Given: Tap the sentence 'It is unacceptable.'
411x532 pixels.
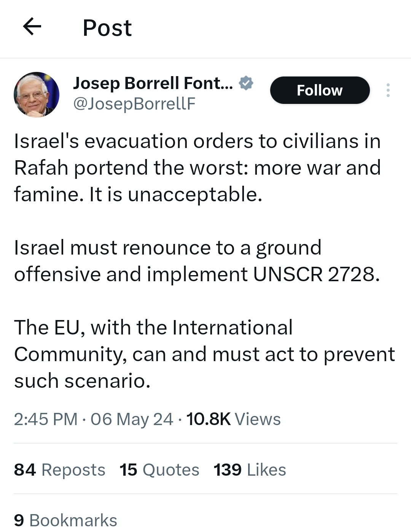Looking at the screenshot, I should tap(176, 194).
